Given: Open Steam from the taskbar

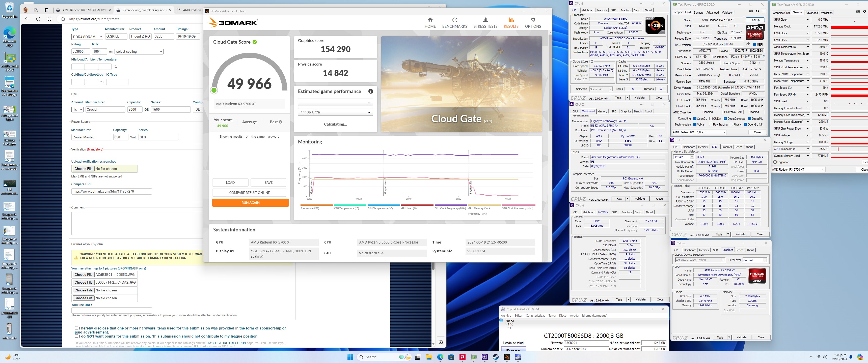Looking at the screenshot, I should (496, 357).
